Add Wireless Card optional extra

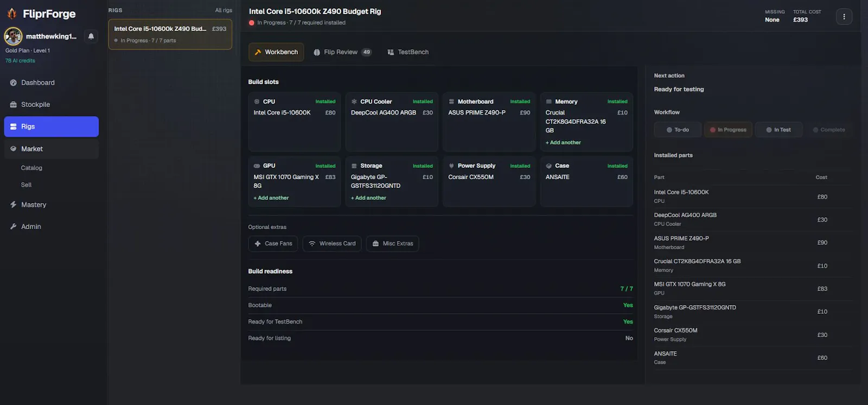pos(332,244)
